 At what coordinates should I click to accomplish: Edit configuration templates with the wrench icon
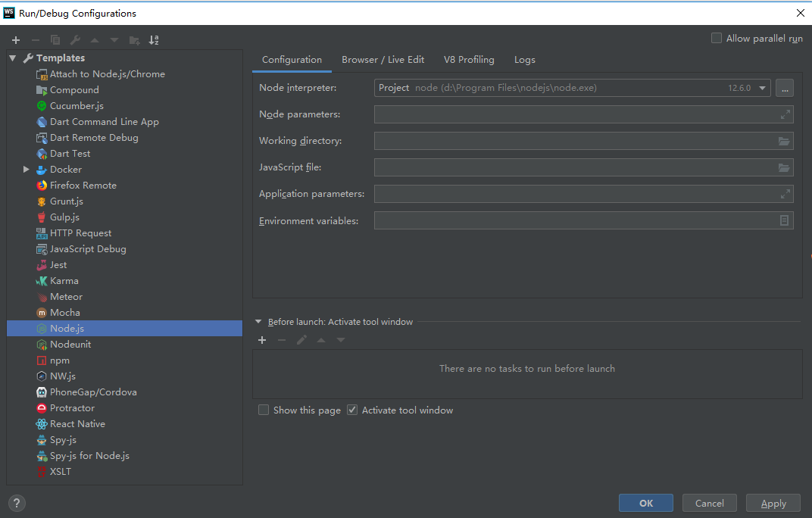(x=74, y=39)
